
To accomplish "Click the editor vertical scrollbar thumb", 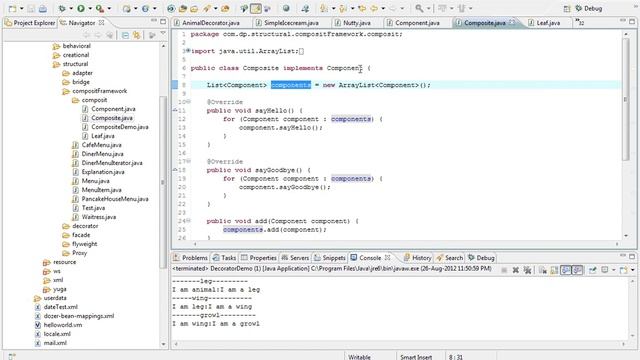I will pos(626,99).
